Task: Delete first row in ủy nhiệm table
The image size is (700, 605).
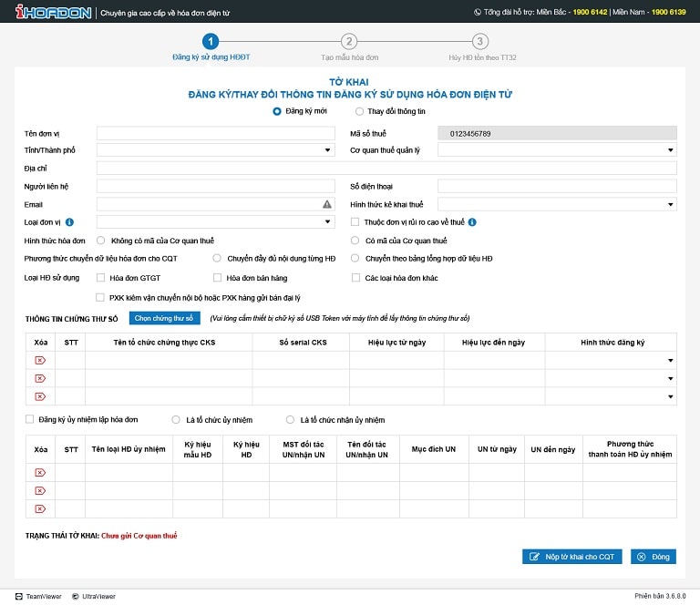Action: (x=40, y=473)
